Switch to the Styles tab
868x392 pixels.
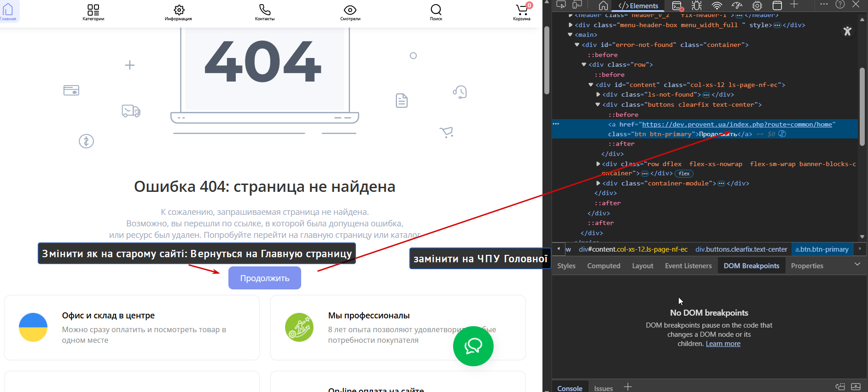(566, 266)
